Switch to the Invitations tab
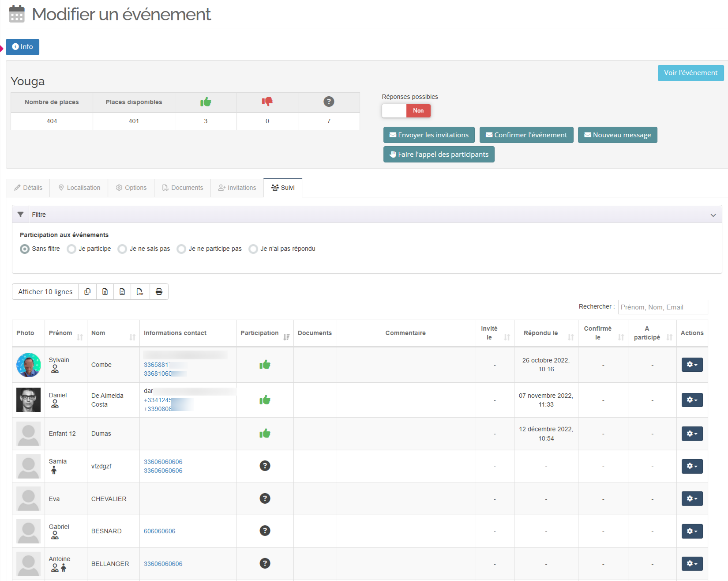728x581 pixels. (x=237, y=188)
